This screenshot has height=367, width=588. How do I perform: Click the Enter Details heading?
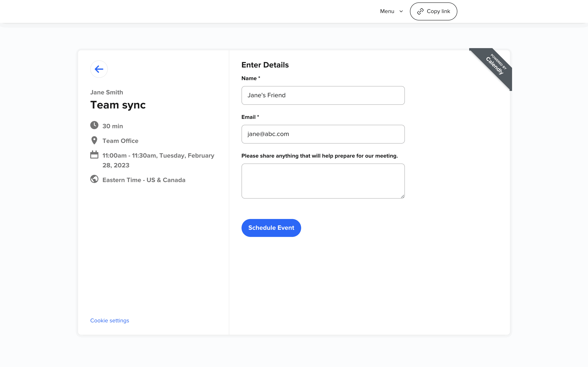pyautogui.click(x=265, y=65)
